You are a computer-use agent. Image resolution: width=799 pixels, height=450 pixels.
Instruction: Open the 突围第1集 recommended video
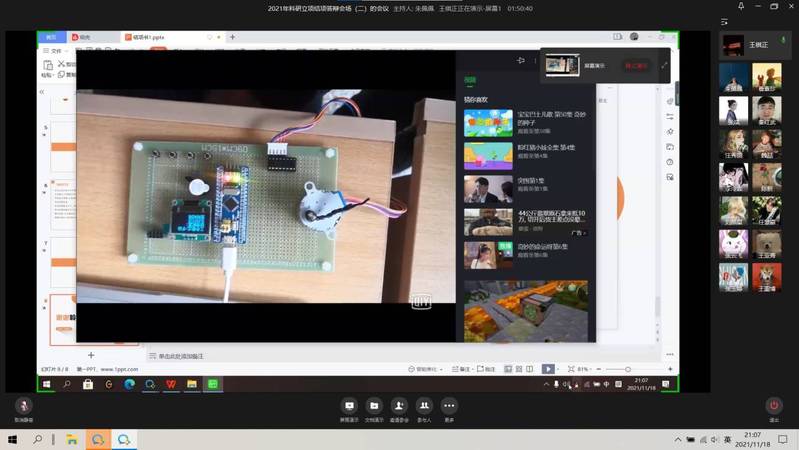tap(525, 189)
